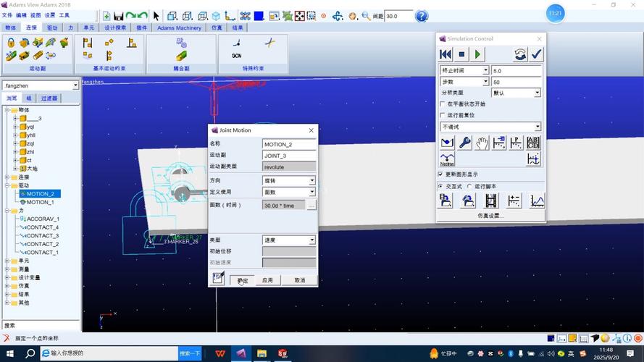This screenshot has width=644, height=362.
Task: Click the 仿真设置... button
Action: click(x=491, y=216)
